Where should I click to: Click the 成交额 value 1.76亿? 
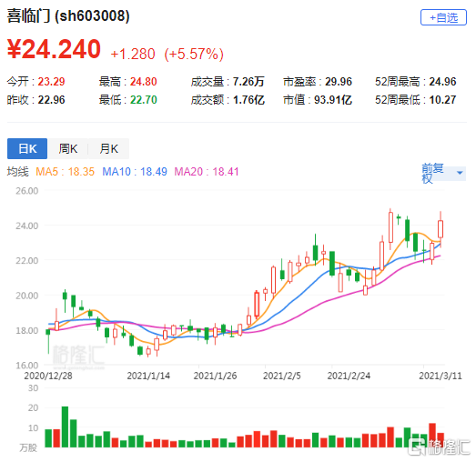[248, 100]
